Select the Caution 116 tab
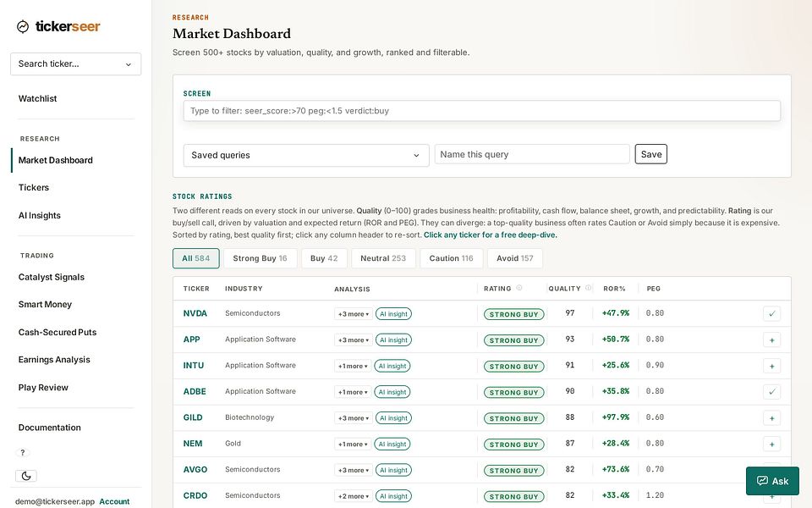Viewport: 812px width, 508px height. [x=451, y=258]
